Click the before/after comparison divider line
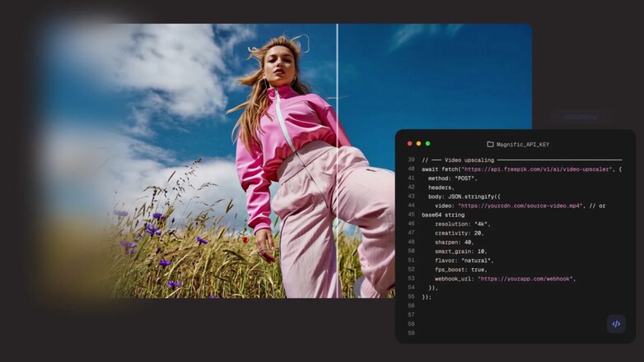This screenshot has width=644, height=362. coord(337,160)
